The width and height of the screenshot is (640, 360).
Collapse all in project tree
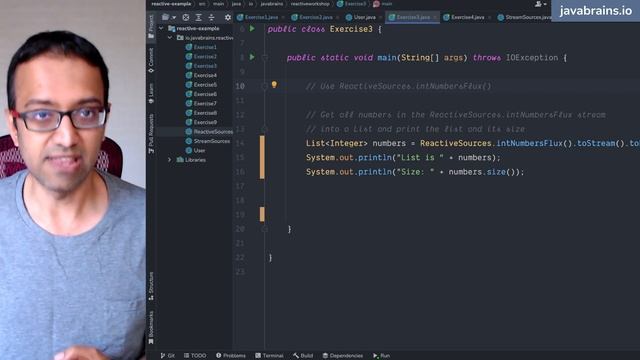pyautogui.click(x=211, y=17)
